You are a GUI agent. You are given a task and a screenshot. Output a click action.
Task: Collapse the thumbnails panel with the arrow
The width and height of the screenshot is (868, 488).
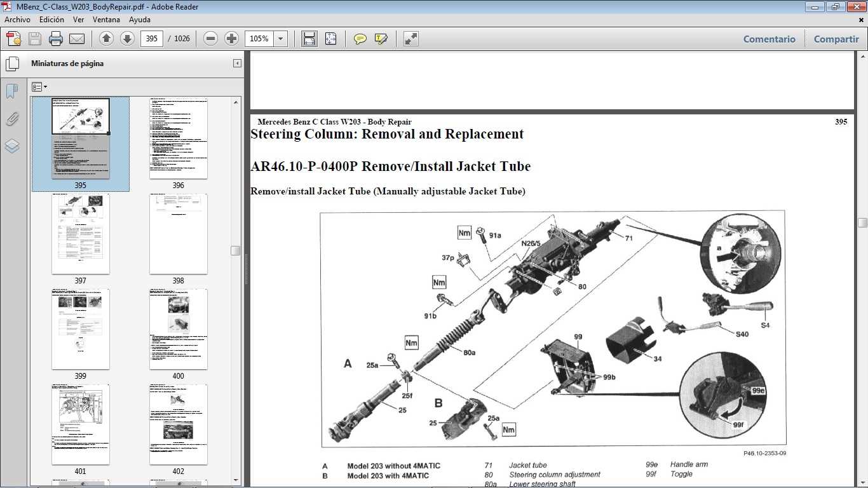click(237, 64)
